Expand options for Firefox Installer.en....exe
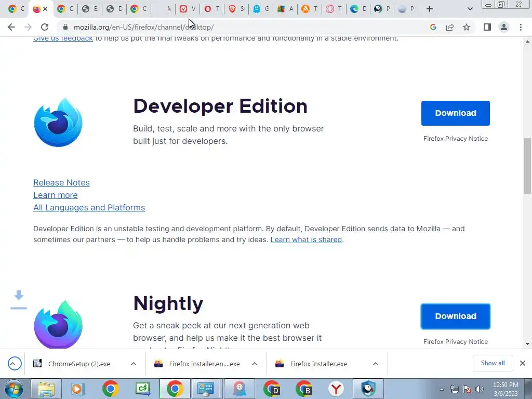 tap(255, 364)
